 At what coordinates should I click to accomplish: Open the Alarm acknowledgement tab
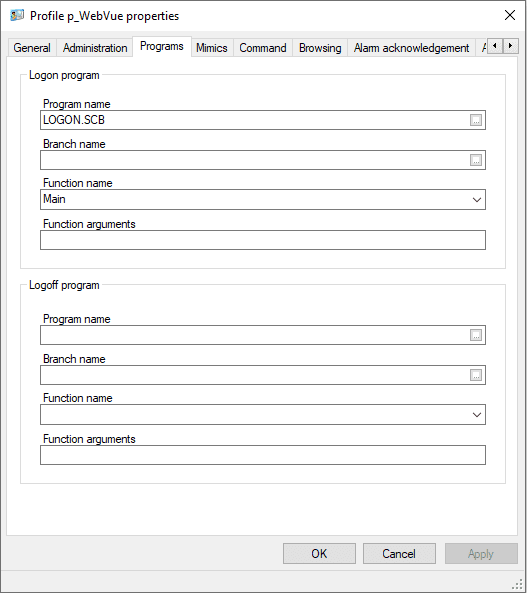[411, 48]
